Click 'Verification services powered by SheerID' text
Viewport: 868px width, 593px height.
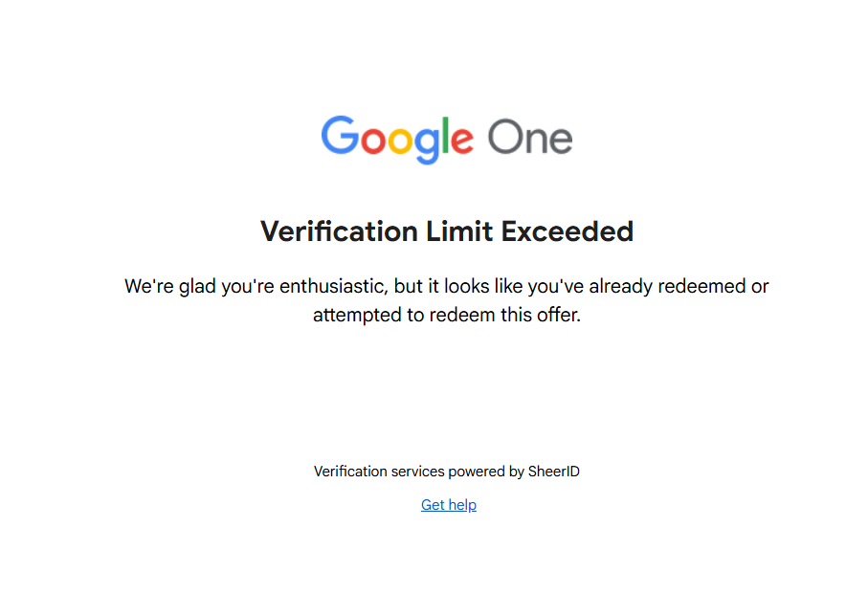pyautogui.click(x=447, y=472)
